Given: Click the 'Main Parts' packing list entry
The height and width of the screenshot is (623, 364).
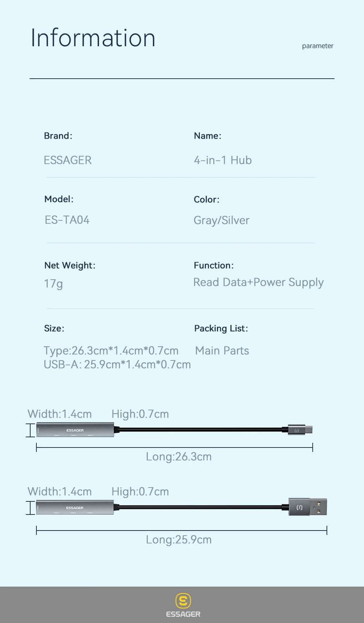Looking at the screenshot, I should pos(222,351).
